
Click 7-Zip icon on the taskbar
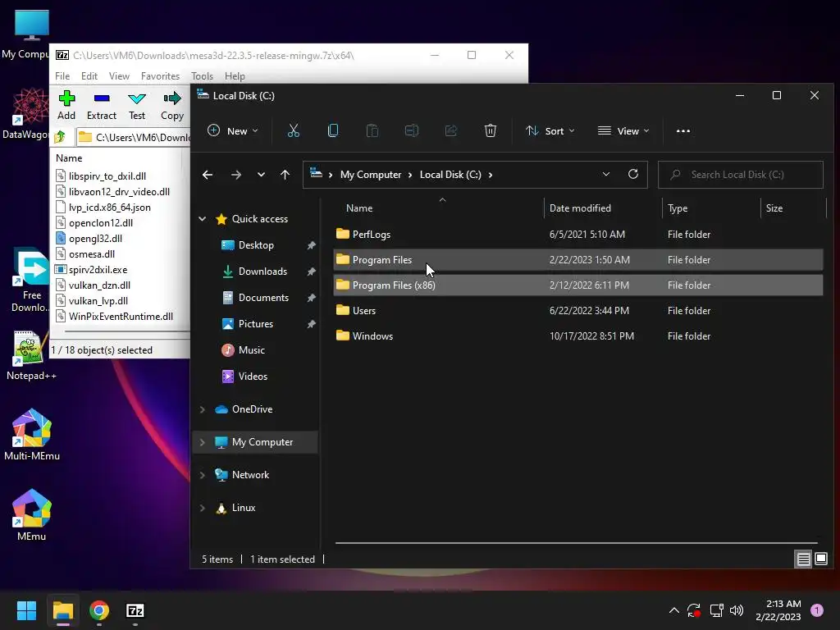point(135,610)
